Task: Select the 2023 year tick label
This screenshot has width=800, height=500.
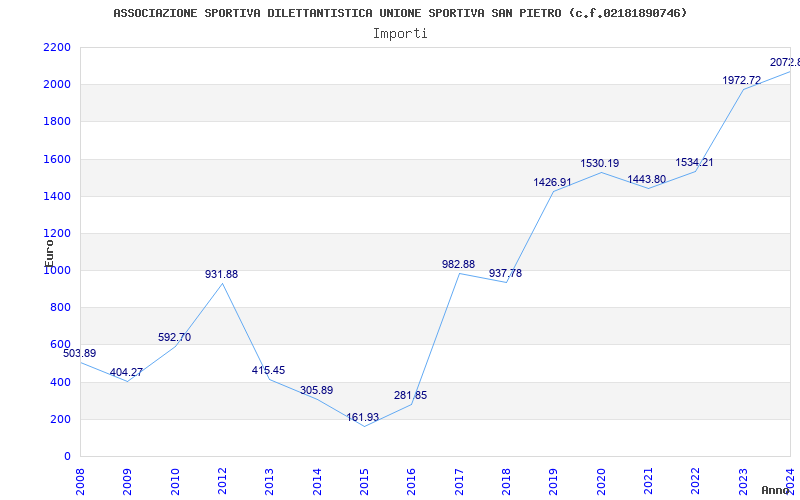Action: 743,482
